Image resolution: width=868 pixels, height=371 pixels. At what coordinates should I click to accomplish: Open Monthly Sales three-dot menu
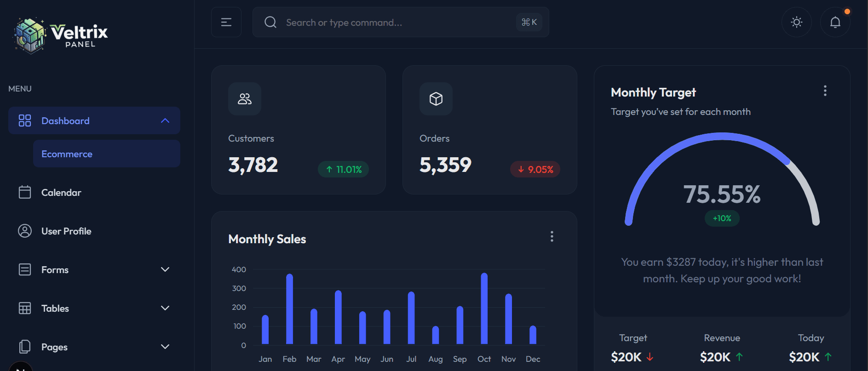click(x=552, y=236)
